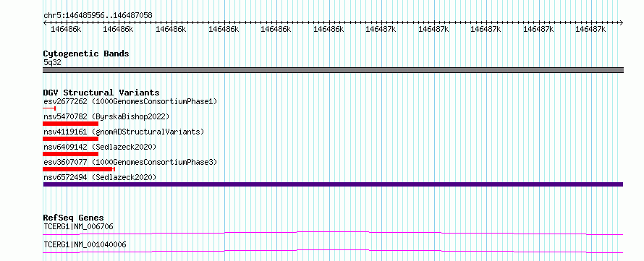Select the 5q32 band label
This screenshot has width=644, height=261.
(x=52, y=63)
